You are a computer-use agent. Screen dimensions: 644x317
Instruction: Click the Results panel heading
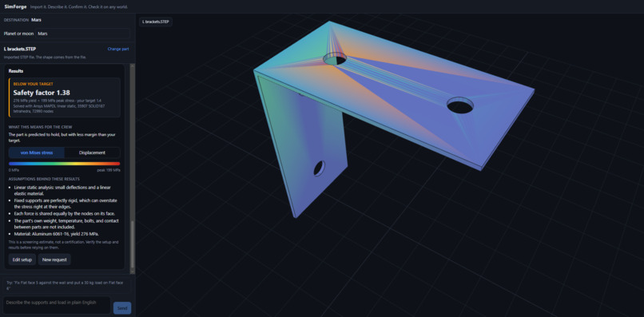pyautogui.click(x=16, y=71)
